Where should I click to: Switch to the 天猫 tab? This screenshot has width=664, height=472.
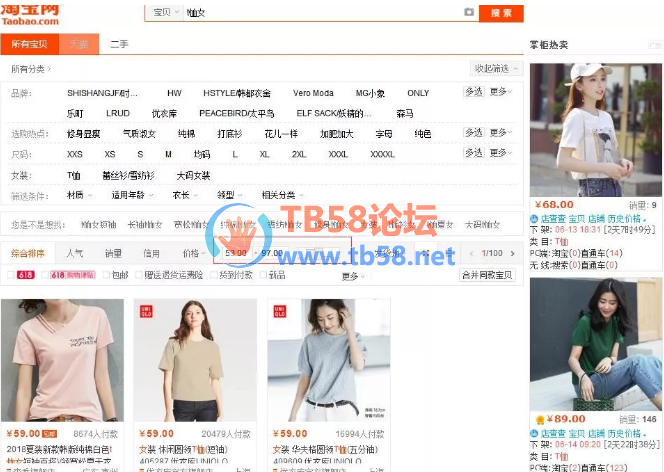click(x=78, y=44)
